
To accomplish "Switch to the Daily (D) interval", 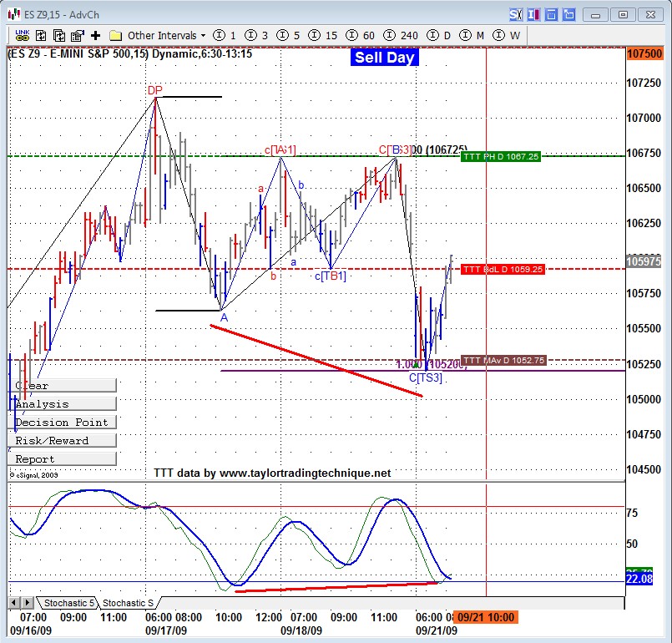I will (x=439, y=35).
